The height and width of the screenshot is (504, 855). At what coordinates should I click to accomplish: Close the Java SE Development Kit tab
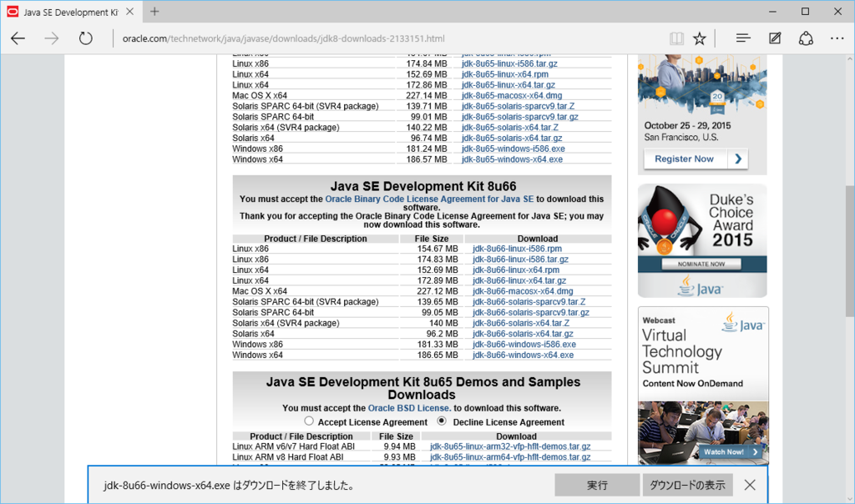tap(129, 12)
